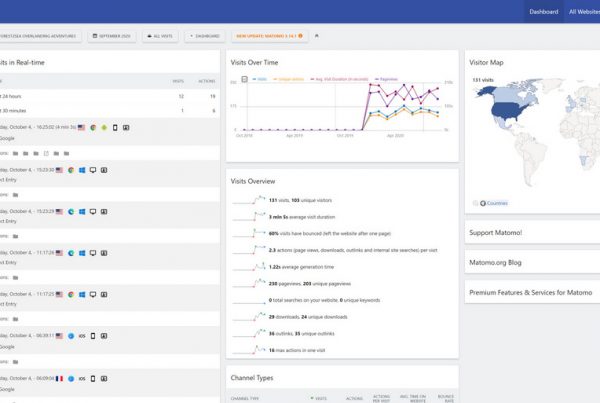Toggle Avg. Visit Duration series in legend
600x403 pixels.
pos(345,78)
